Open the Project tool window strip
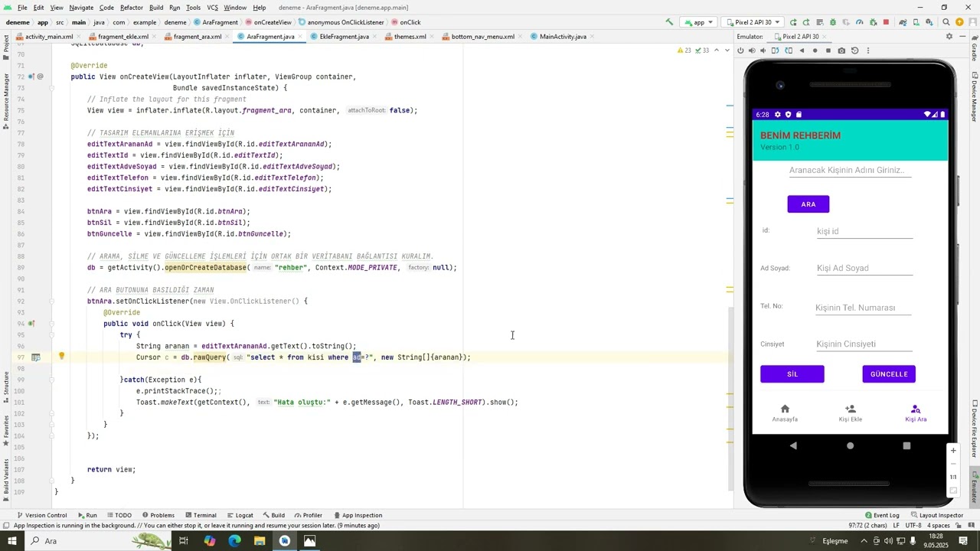980x551 pixels. pos(5,47)
